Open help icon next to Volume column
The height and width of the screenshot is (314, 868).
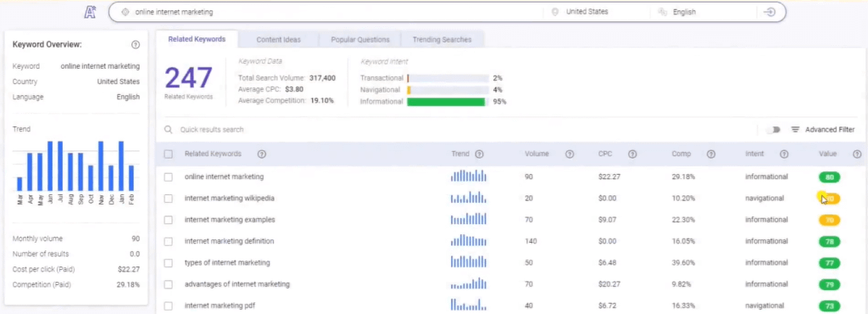[569, 154]
